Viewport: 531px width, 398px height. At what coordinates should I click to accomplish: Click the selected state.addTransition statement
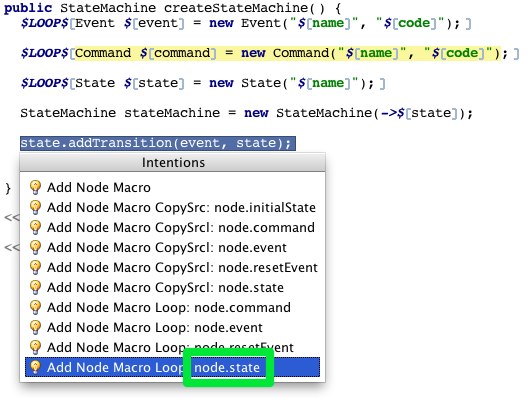coord(158,143)
